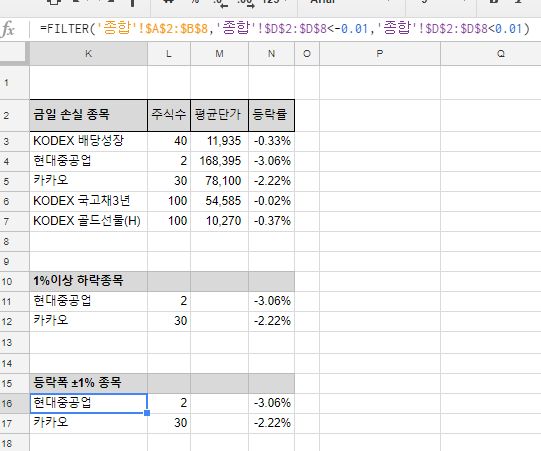Viewport: 541px width, 451px height.
Task: Click the '등락률' header cell
Action: pyautogui.click(x=272, y=115)
